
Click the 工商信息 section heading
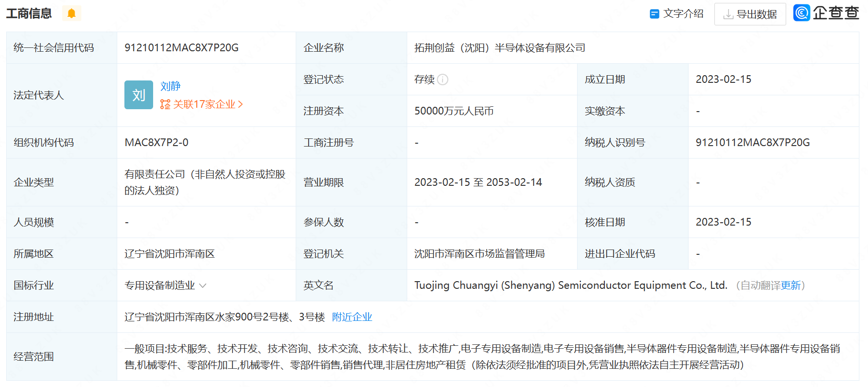coord(29,13)
